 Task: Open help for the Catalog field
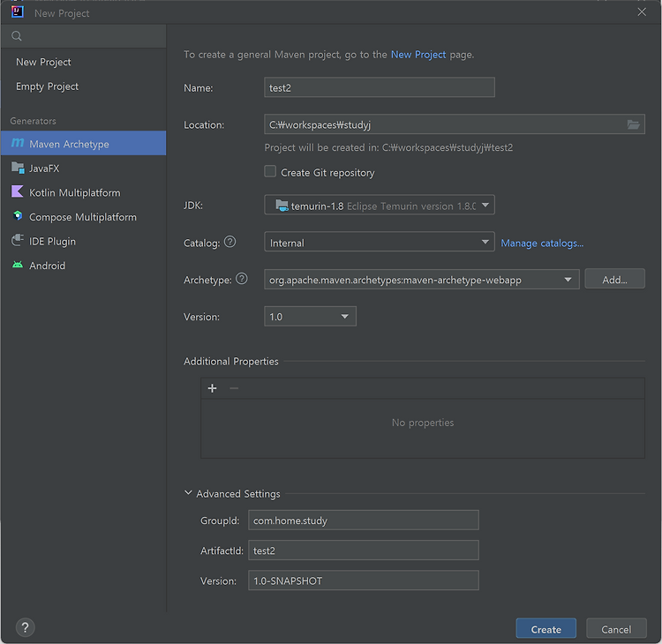point(229,243)
